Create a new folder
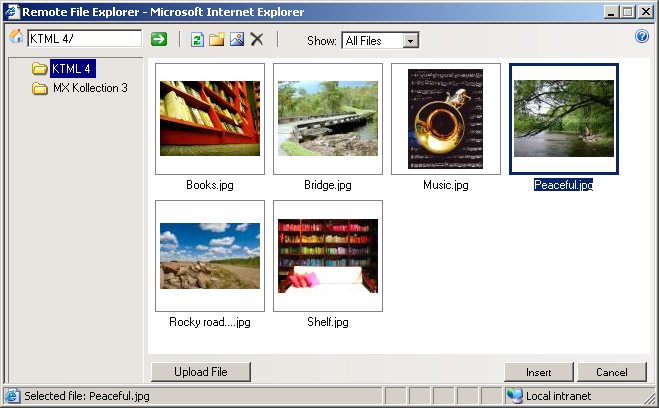 (x=217, y=39)
